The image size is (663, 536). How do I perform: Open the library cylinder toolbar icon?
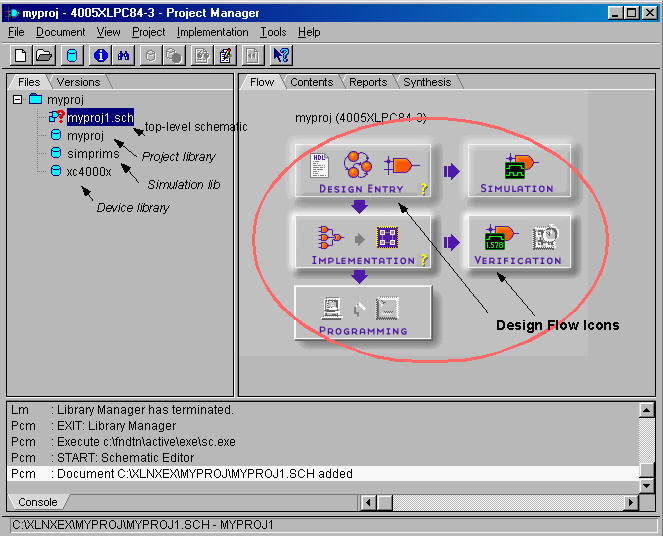click(x=73, y=55)
